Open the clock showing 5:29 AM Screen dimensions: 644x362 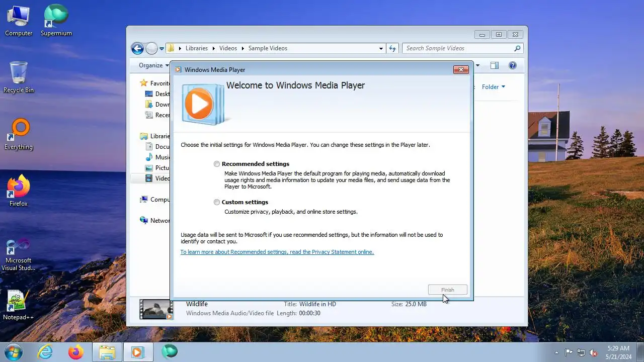pyautogui.click(x=618, y=352)
